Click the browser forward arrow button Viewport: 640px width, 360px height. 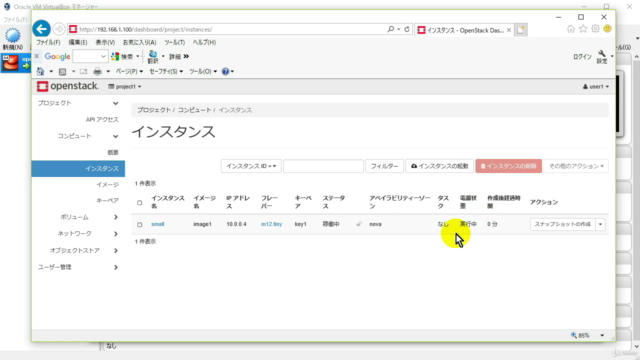59,29
